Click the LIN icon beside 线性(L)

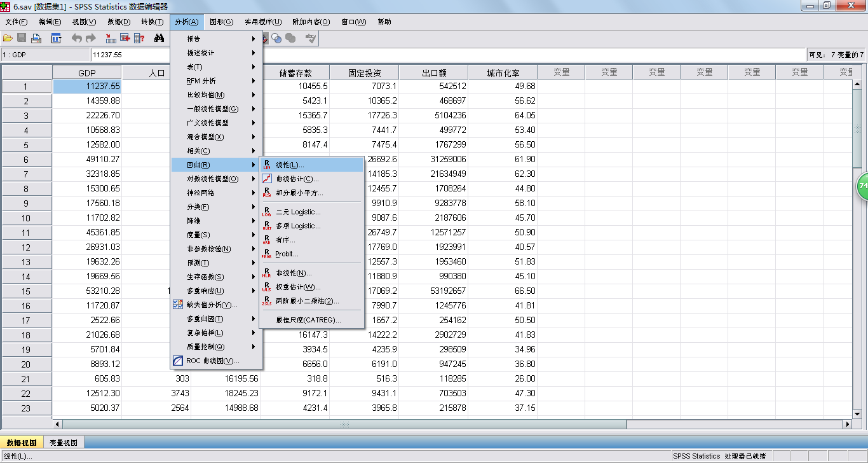tap(267, 165)
